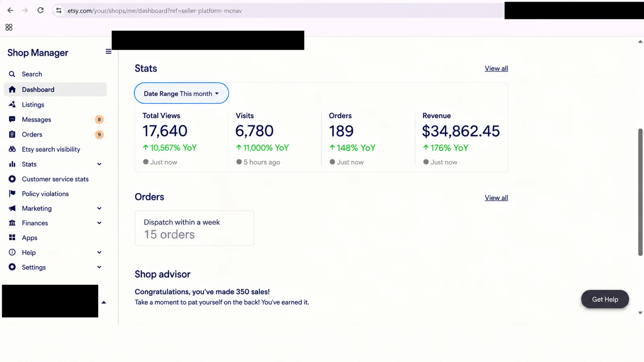Click View all link next to Orders
The height and width of the screenshot is (362, 644).
496,197
